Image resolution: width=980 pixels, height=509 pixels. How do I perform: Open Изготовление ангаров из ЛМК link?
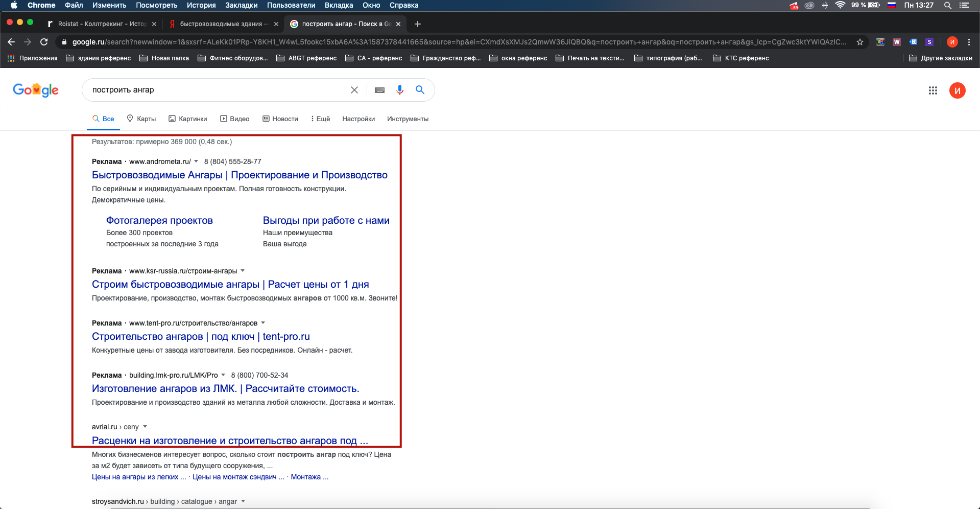226,389
